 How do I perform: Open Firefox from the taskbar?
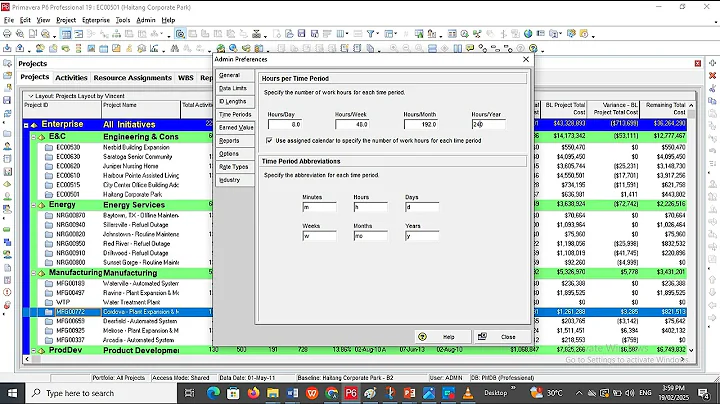click(x=253, y=393)
